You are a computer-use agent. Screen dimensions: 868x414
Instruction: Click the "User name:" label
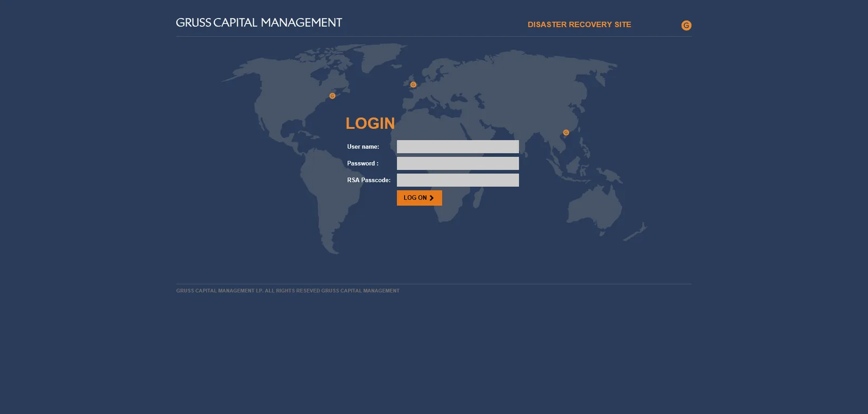pyautogui.click(x=363, y=147)
